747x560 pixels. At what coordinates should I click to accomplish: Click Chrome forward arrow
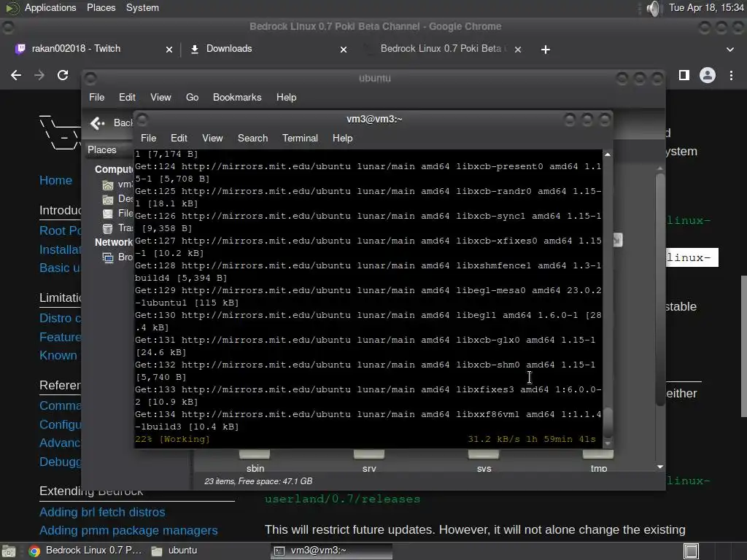[39, 75]
